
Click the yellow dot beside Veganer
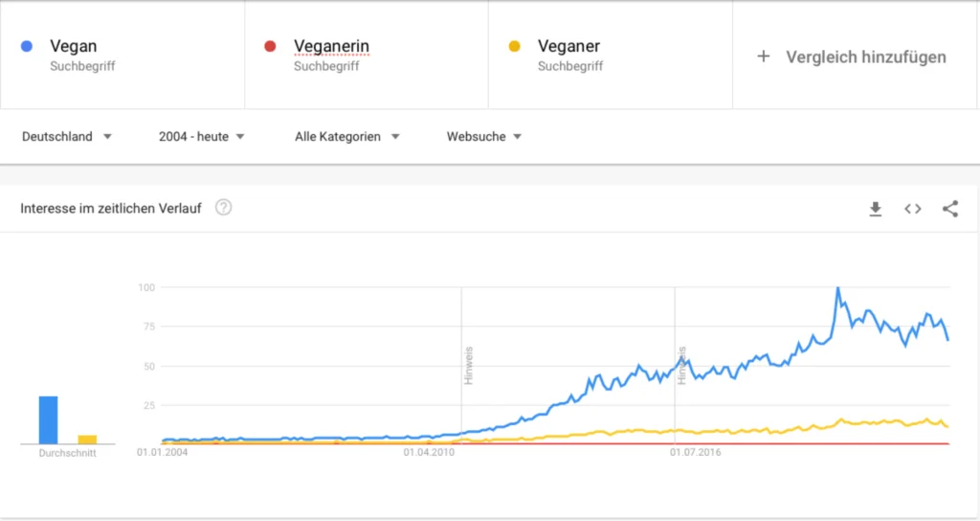point(514,46)
